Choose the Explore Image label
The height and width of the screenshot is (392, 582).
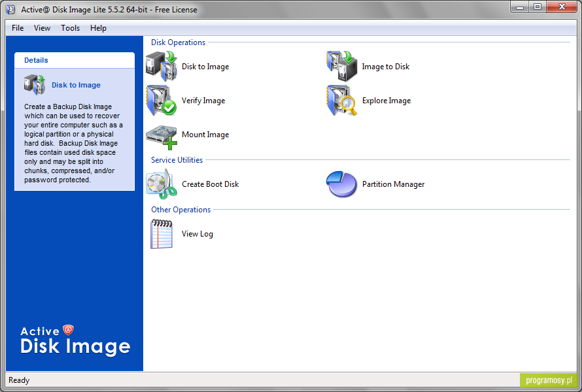click(x=386, y=101)
